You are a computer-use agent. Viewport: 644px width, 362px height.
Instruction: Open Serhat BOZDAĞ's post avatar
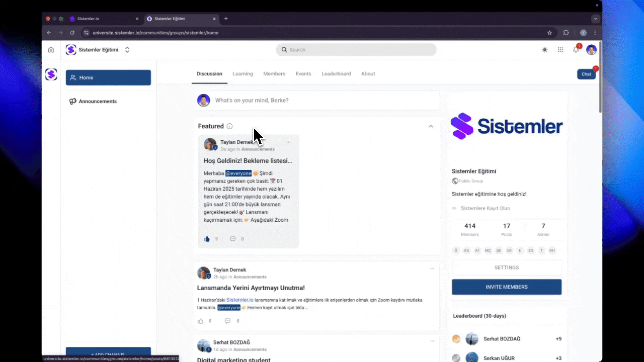(x=203, y=345)
